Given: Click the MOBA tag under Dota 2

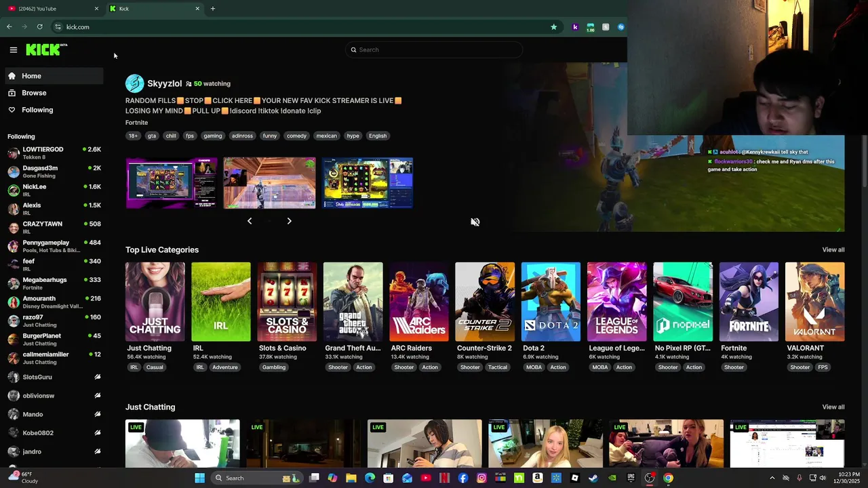Looking at the screenshot, I should pos(534,367).
